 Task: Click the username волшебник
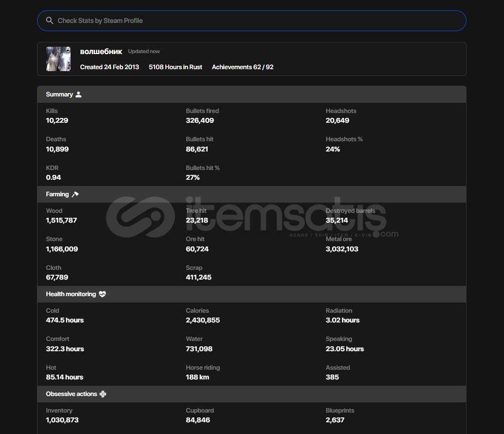(x=101, y=52)
